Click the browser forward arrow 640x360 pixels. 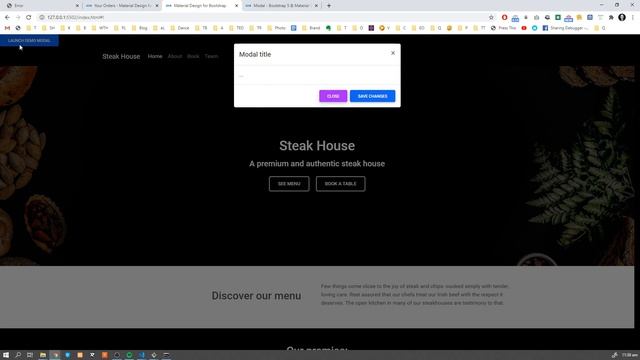pos(18,17)
